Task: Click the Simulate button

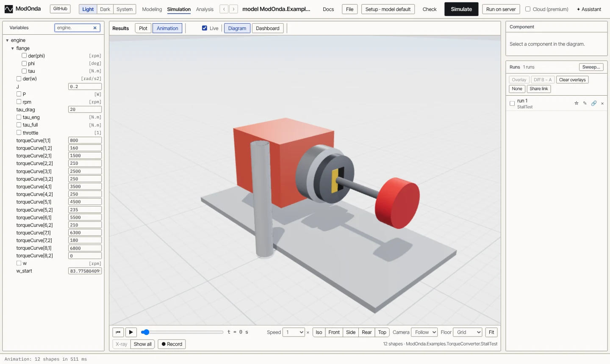Action: click(461, 9)
